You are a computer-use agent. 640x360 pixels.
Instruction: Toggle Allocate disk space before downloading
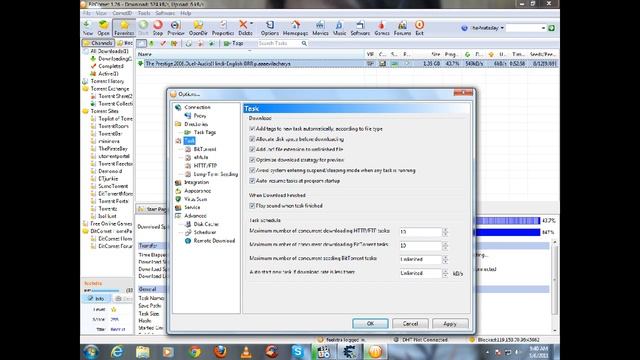click(252, 139)
